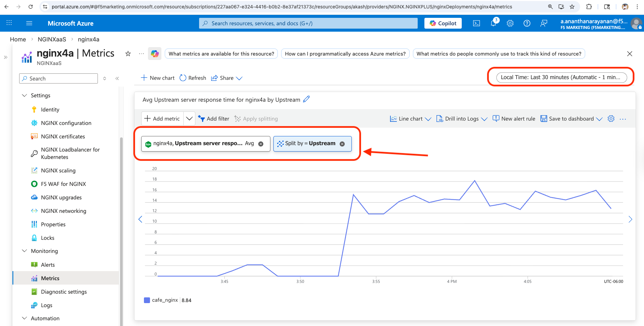This screenshot has height=326, width=644.
Task: Collapse the Monitoring section
Action: click(24, 251)
